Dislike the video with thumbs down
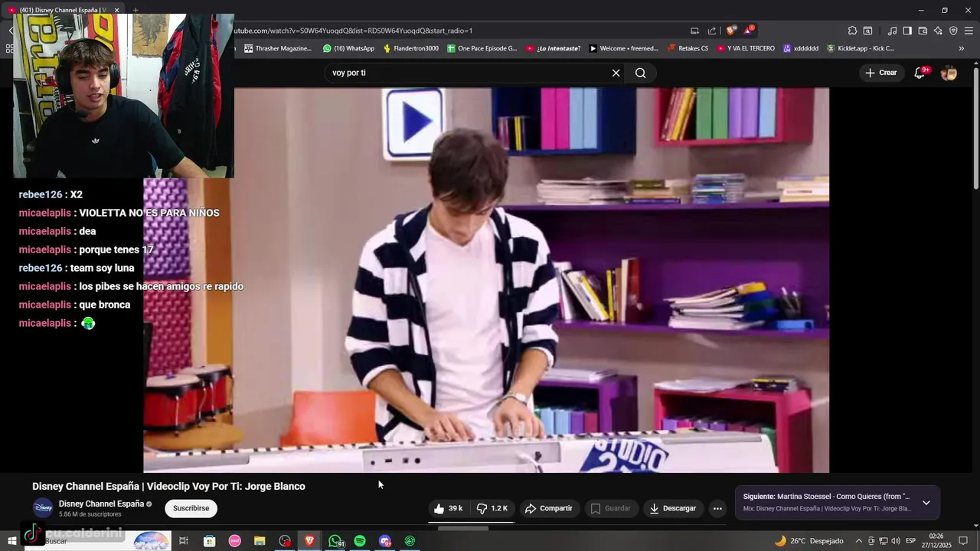980x551 pixels. (x=492, y=508)
